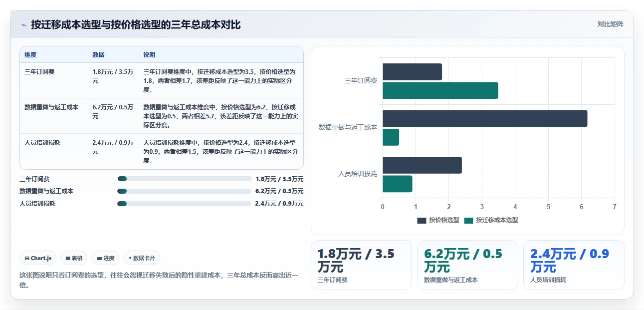Click the progress value 1.8万元 / 3.5万元
This screenshot has width=644, height=310.
279,179
